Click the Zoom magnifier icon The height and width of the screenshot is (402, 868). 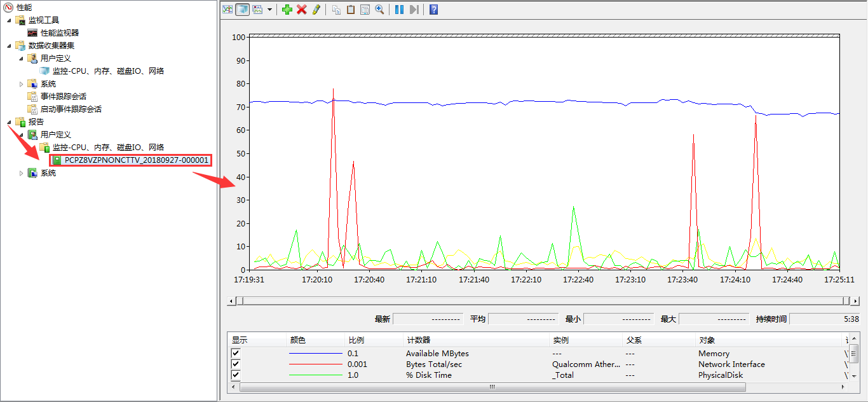coord(379,10)
